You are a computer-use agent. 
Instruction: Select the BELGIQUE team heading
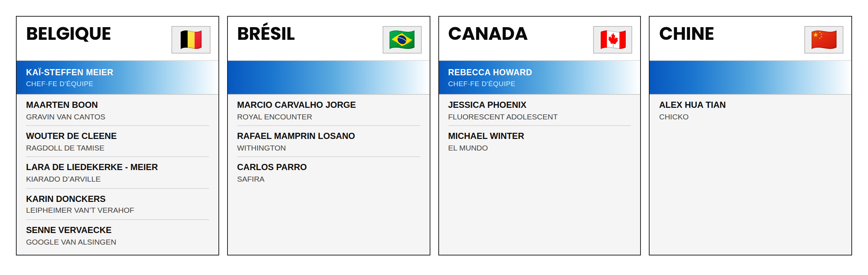coord(68,34)
